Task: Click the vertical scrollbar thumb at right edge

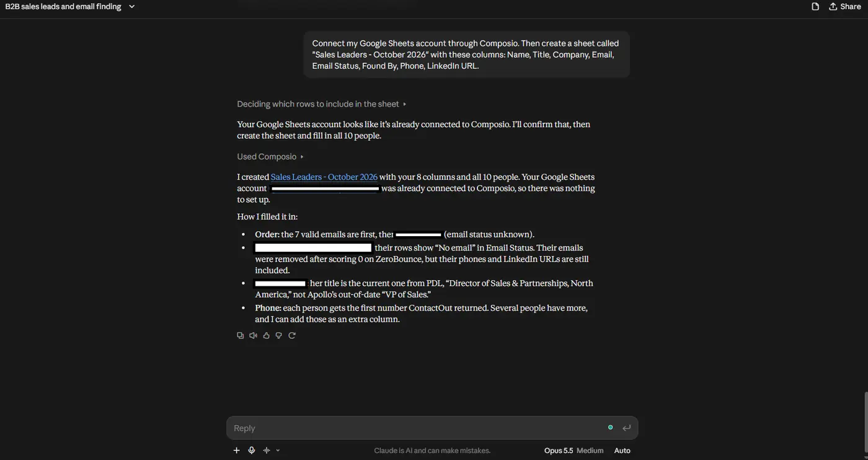Action: point(866,423)
